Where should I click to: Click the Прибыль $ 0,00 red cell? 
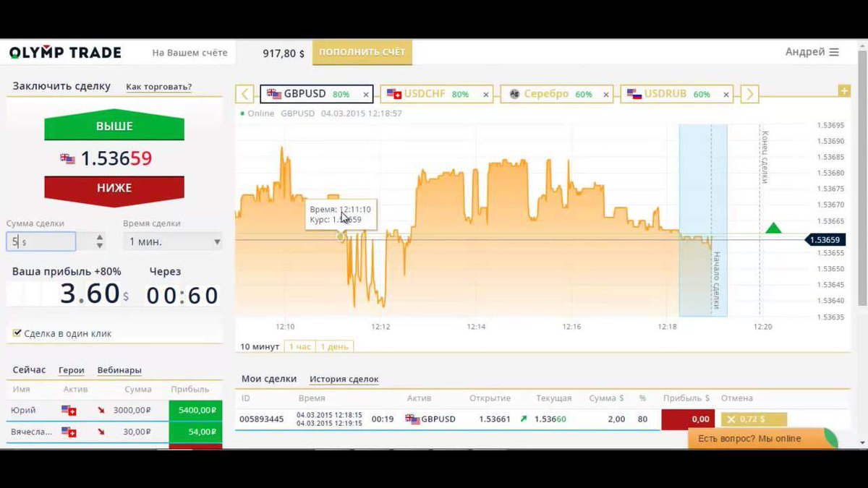688,419
